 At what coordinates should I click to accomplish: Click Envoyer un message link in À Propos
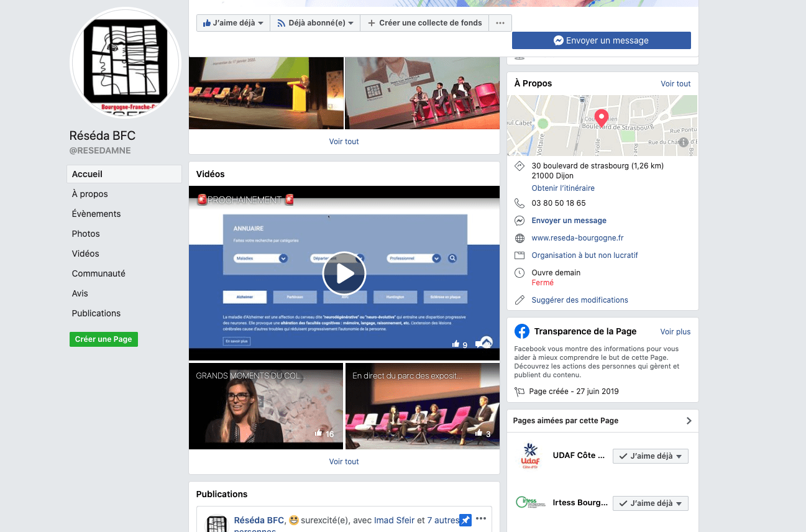click(569, 221)
